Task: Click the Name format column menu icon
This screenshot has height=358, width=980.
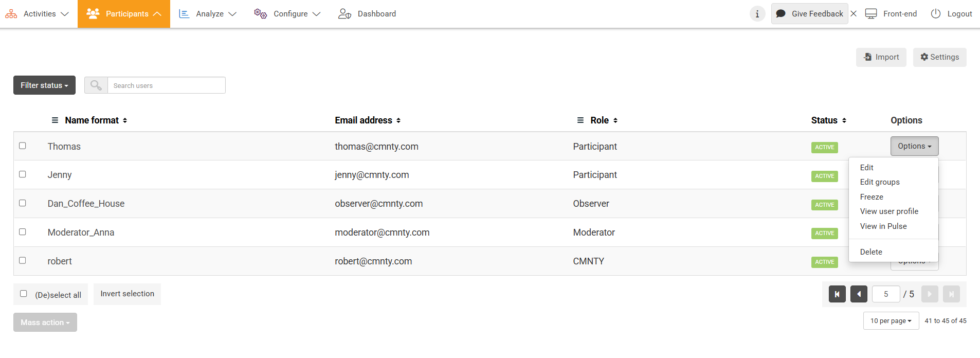Action: click(55, 120)
